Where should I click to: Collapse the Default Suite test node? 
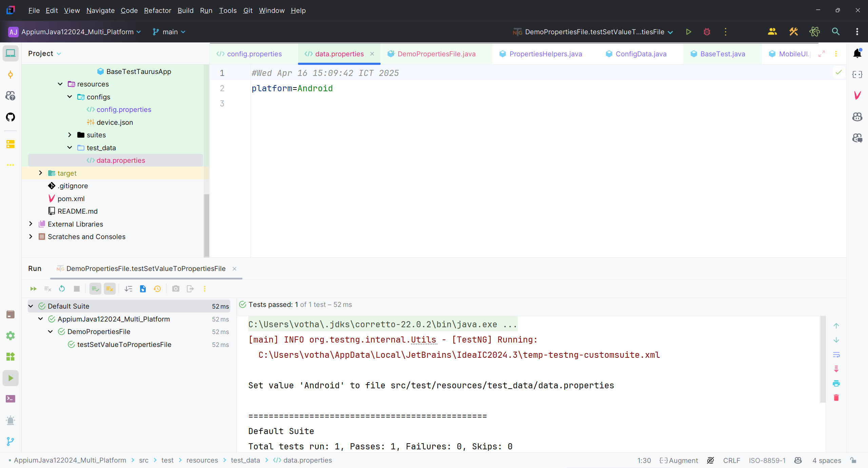(31, 306)
